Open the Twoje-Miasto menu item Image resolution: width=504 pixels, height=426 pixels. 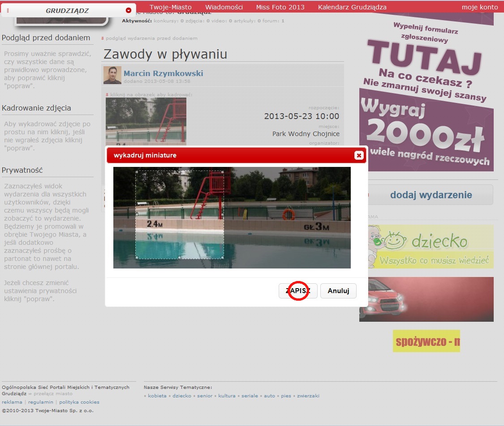[x=170, y=7]
